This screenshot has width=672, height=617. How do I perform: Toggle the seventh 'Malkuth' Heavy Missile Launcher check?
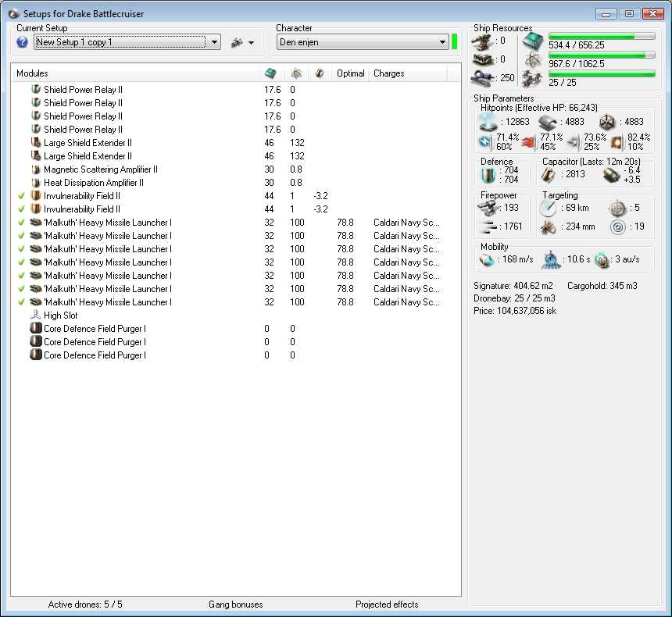coord(21,302)
